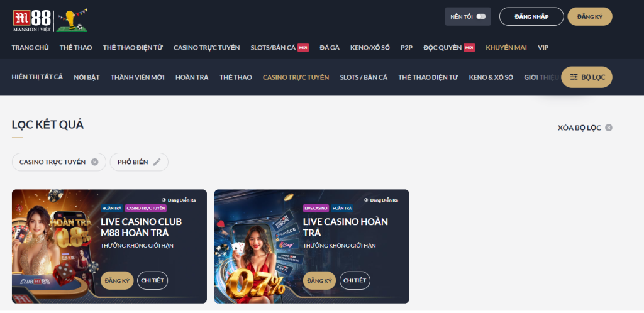Image resolution: width=644 pixels, height=313 pixels.
Task: Click Đăng Ký on Live Casino Hoàn Trả card
Action: point(319,280)
